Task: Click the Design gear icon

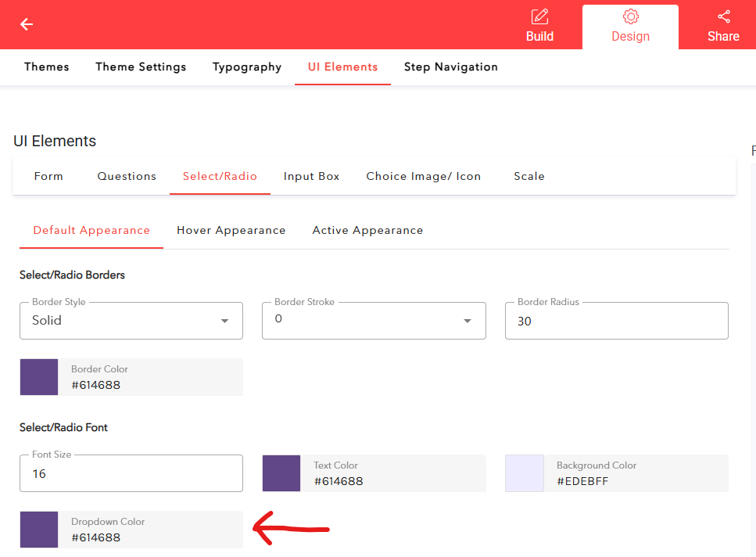Action: pos(630,16)
